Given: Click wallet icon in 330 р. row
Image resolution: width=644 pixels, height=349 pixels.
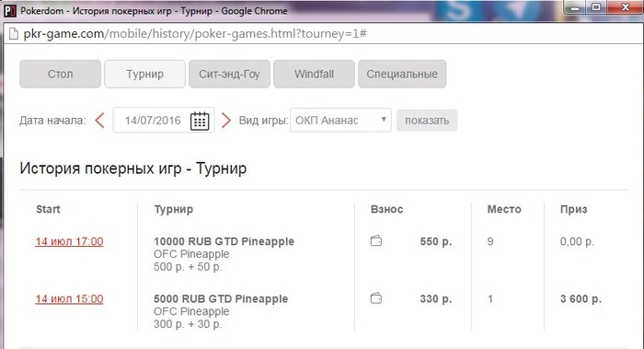Looking at the screenshot, I should pos(376,298).
